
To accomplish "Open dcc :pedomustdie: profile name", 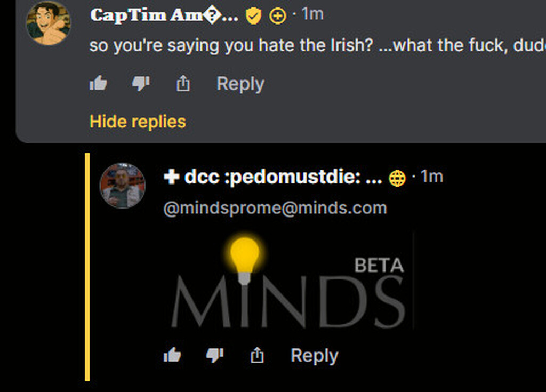I will click(x=273, y=177).
